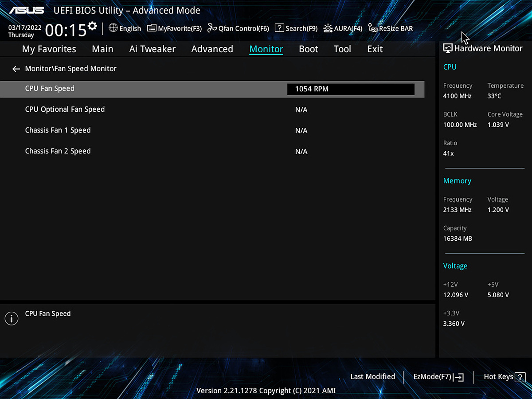The image size is (532, 399).
Task: Click the 4100 MHz CPU frequency value
Action: point(458,96)
